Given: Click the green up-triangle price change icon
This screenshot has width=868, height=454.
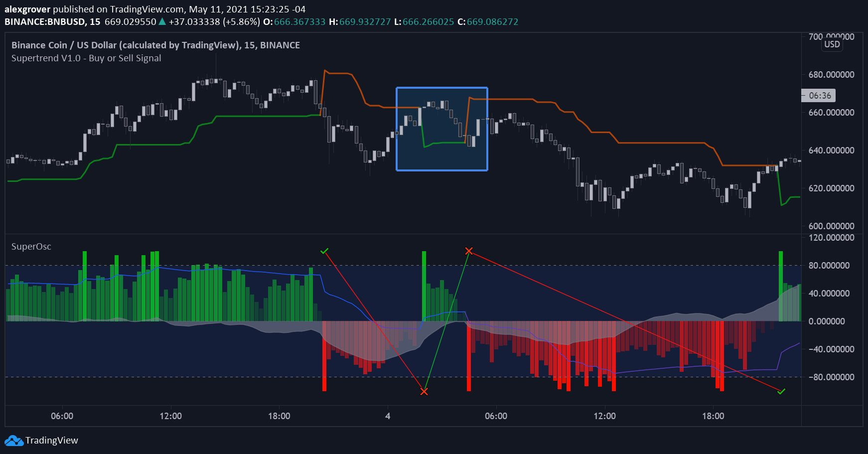Looking at the screenshot, I should pos(162,21).
